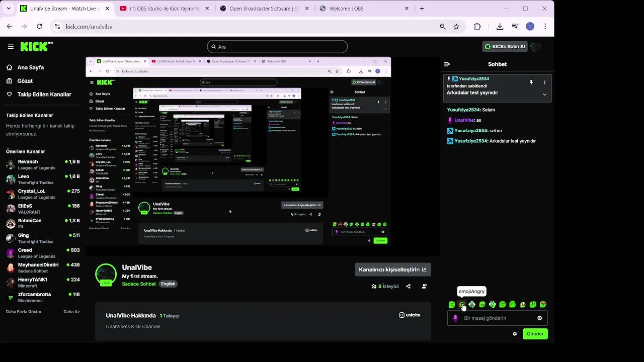The height and width of the screenshot is (362, 644).
Task: Click the Daha Fazla Göster link
Action: coord(24,312)
